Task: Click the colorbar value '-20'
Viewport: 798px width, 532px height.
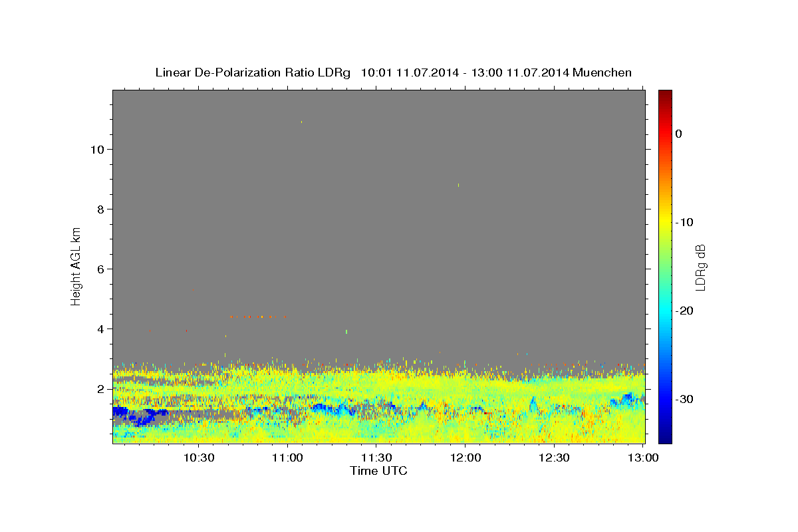Action: [684, 311]
